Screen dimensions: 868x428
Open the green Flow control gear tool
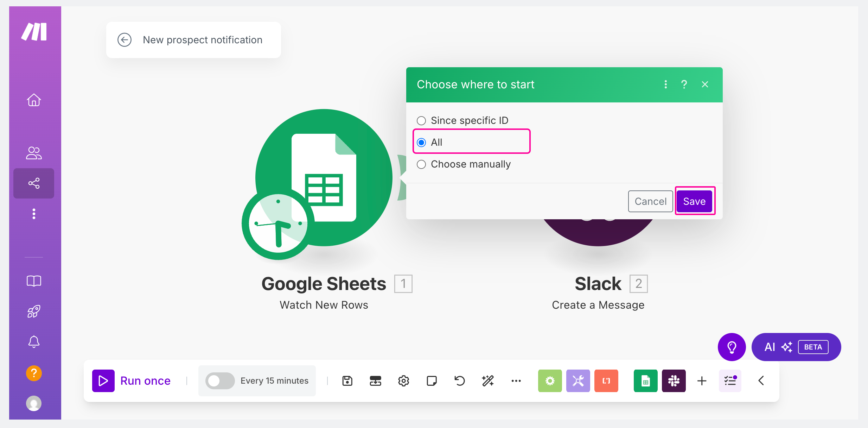tap(550, 381)
